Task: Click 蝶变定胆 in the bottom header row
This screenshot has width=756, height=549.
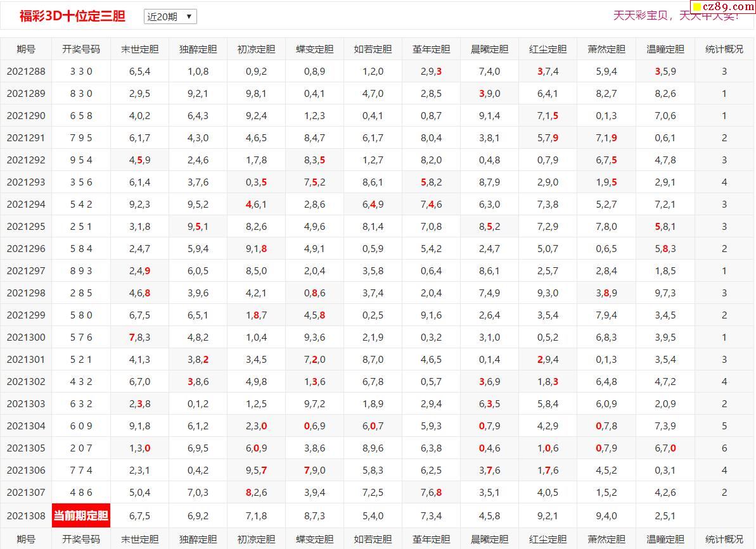Action: (x=314, y=539)
